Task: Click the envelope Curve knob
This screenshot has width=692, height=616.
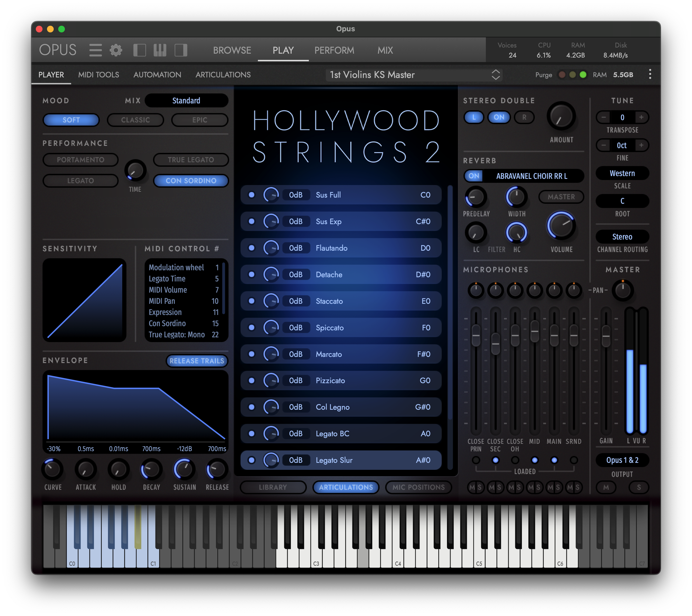Action: (53, 470)
